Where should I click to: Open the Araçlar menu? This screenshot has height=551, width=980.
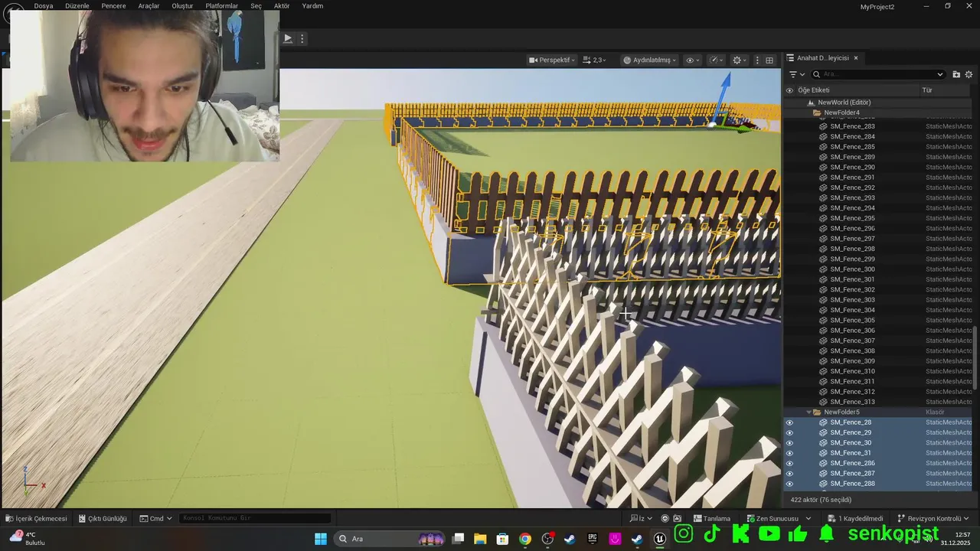149,6
